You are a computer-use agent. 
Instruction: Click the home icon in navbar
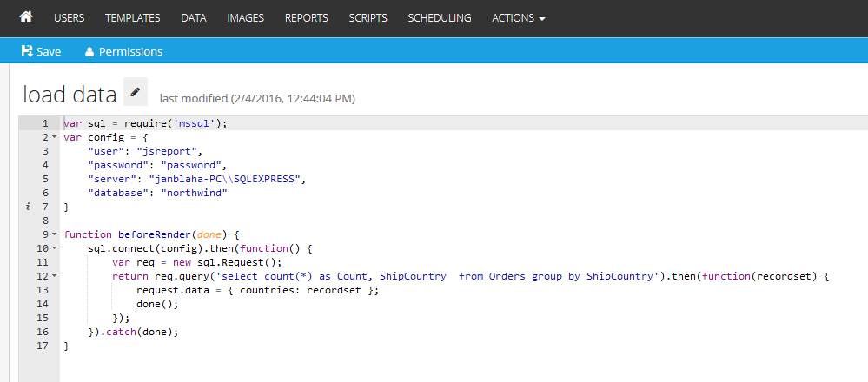(x=26, y=17)
